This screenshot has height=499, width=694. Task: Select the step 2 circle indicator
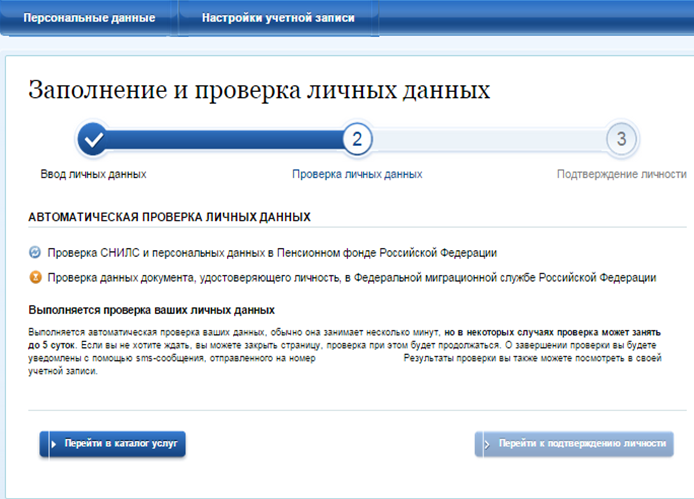(x=357, y=139)
